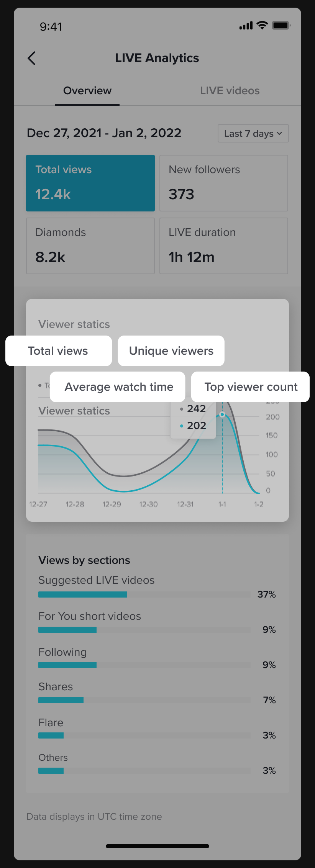Choose the Average watch time option
The image size is (315, 868).
[118, 387]
